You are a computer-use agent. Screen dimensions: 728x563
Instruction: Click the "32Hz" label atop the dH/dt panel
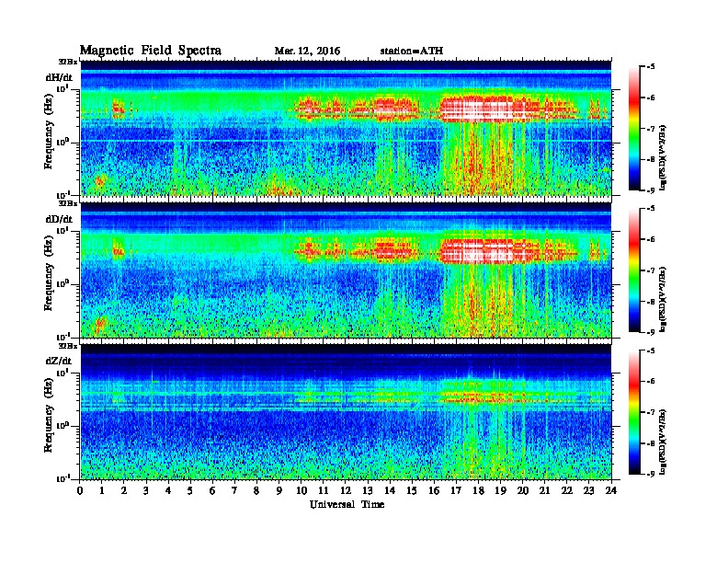pos(68,62)
